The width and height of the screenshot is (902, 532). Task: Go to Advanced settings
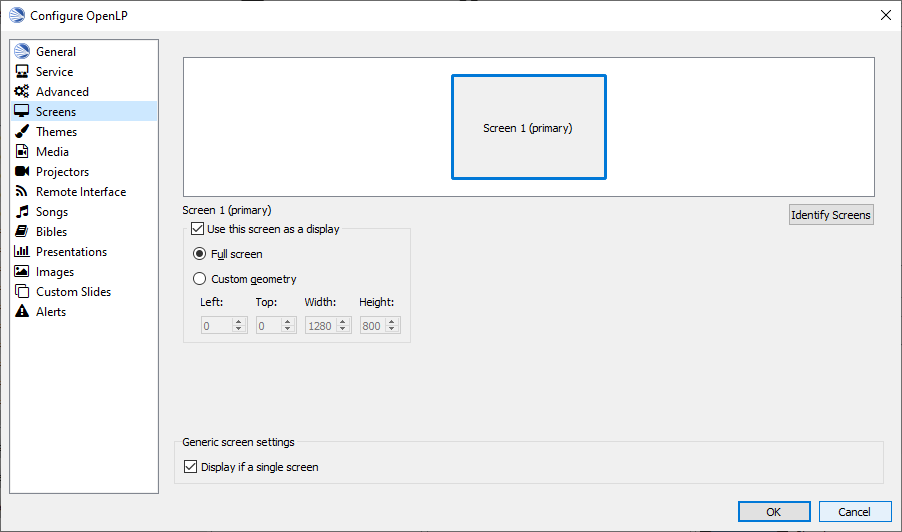84,91
